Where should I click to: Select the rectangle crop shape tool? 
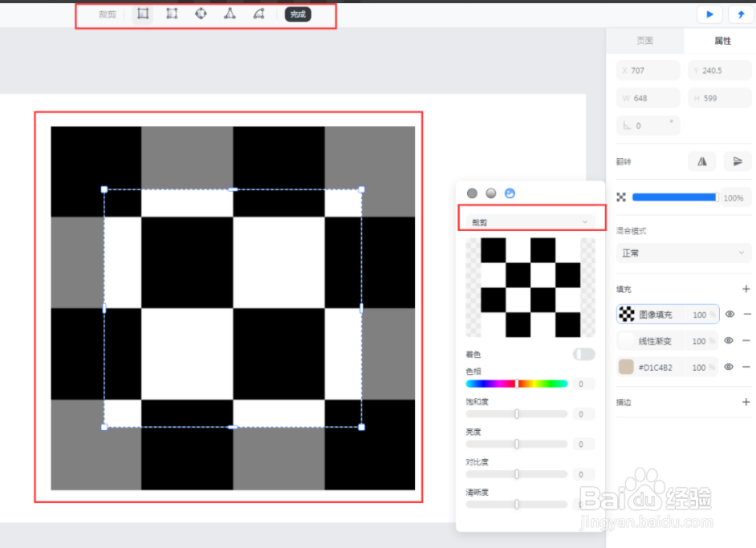(143, 14)
